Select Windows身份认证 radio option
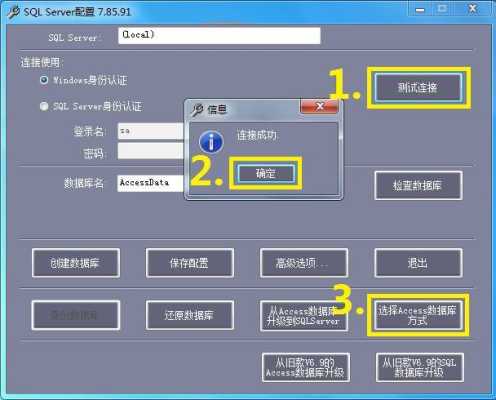 tap(44, 80)
